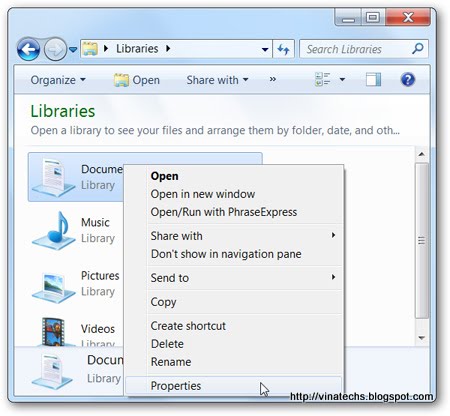The height and width of the screenshot is (416, 450).
Task: Click the vertical scrollbar thumb
Action: pos(422,241)
